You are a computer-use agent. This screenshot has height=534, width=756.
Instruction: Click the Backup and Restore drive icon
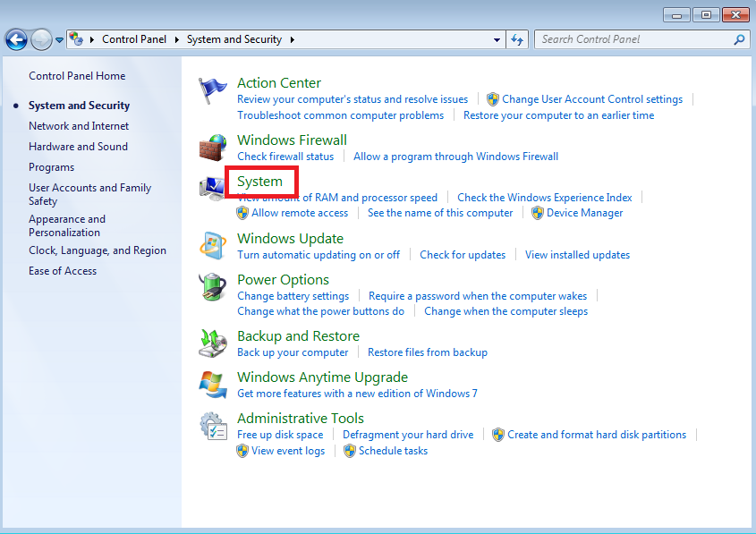[x=213, y=343]
